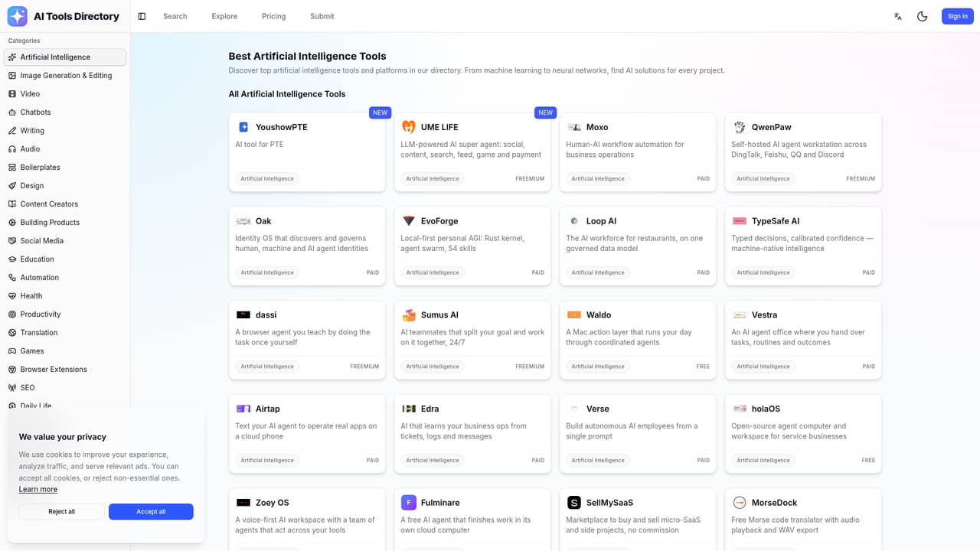Toggle the sidebar panel icon

(x=142, y=16)
